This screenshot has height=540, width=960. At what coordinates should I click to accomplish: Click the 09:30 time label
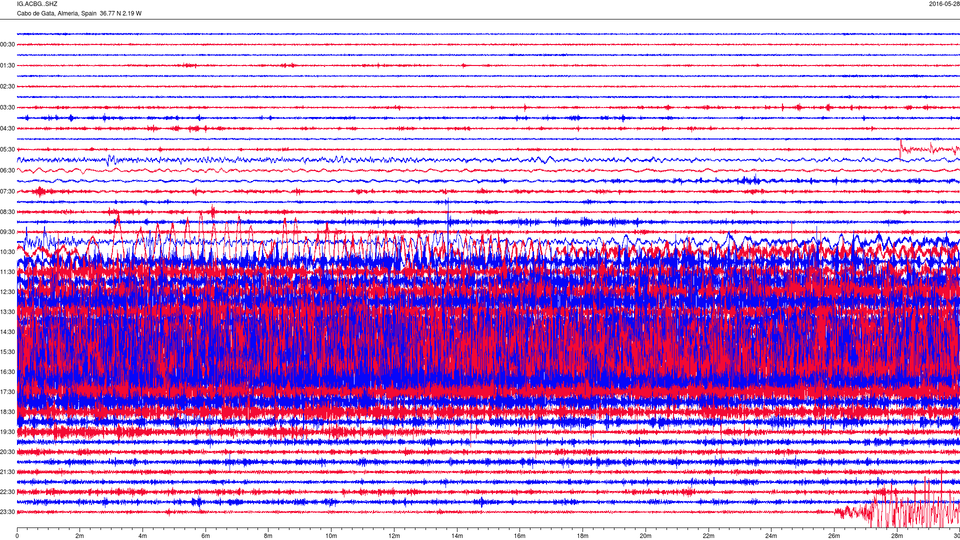click(x=7, y=232)
